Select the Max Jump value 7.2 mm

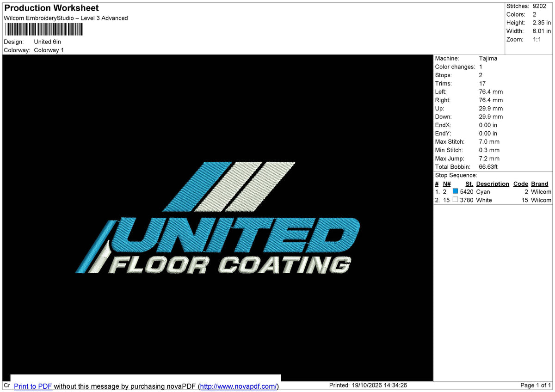coord(489,158)
